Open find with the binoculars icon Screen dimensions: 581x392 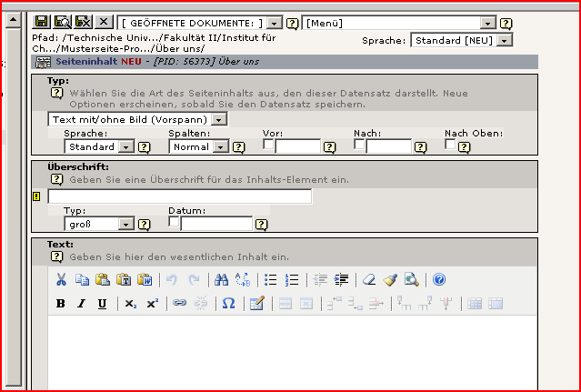pos(221,280)
